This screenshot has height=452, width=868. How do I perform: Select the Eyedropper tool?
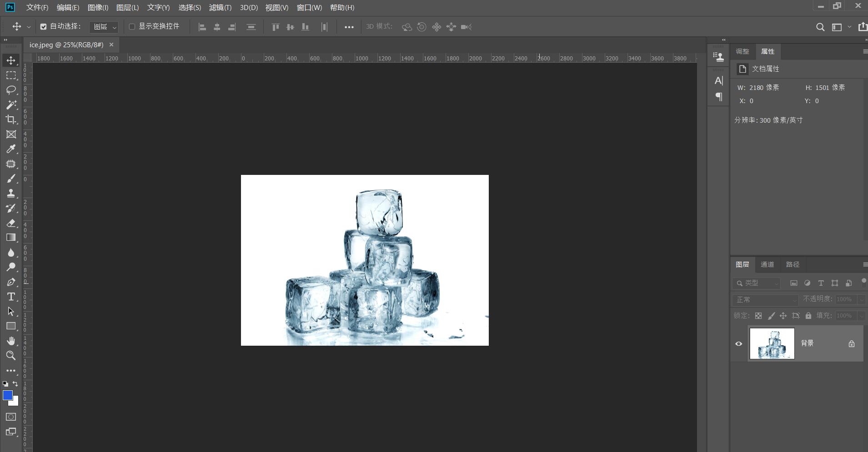pos(11,149)
